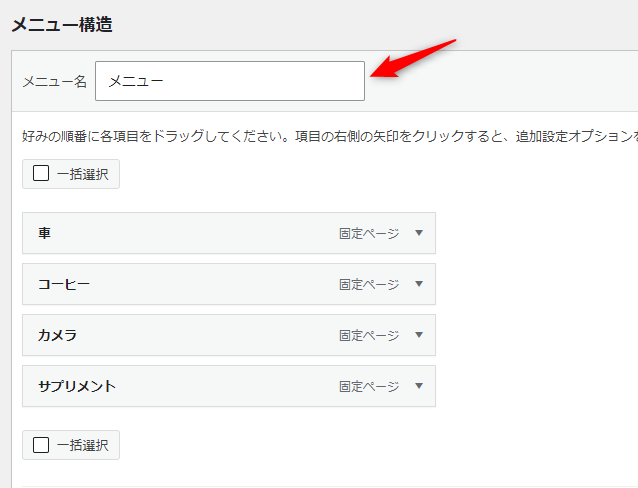Click the upper 一括選択 label text
Image resolution: width=638 pixels, height=488 pixels.
83,173
